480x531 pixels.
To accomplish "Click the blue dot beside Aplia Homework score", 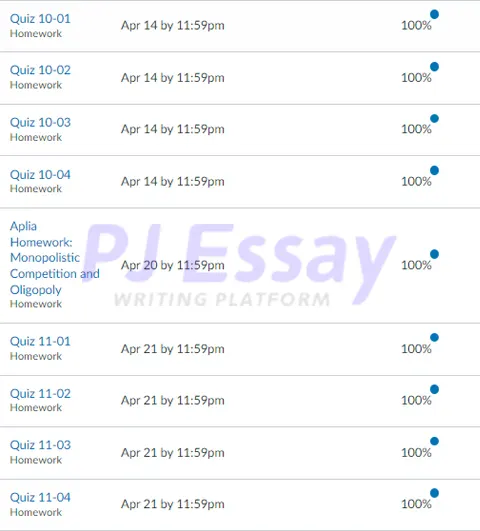I will (x=435, y=254).
